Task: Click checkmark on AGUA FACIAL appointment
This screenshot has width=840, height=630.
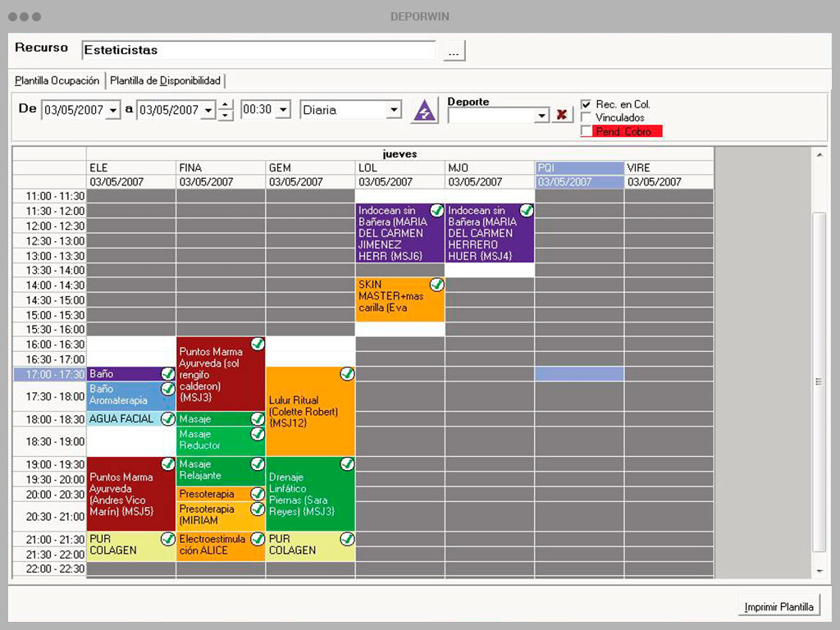Action: [x=168, y=419]
